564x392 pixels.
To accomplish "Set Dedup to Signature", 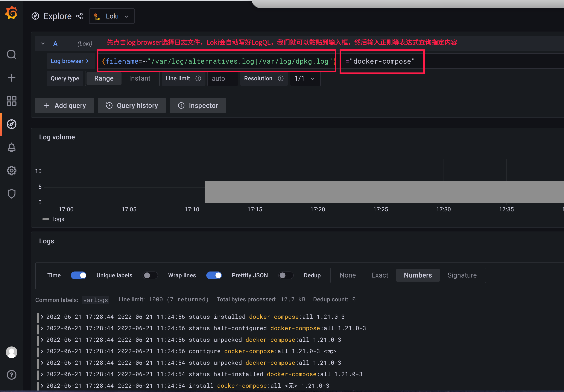I will pos(462,275).
